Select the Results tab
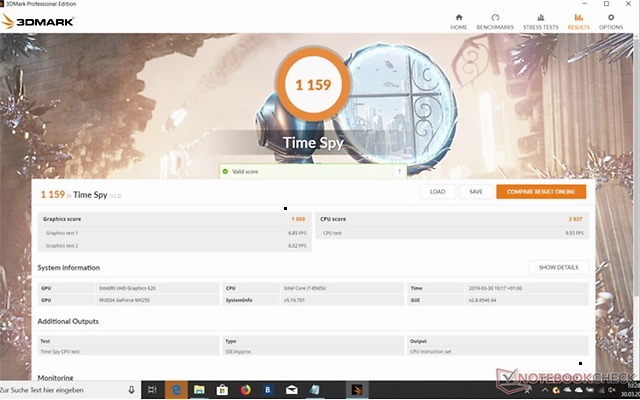The width and height of the screenshot is (640, 400). [x=578, y=22]
